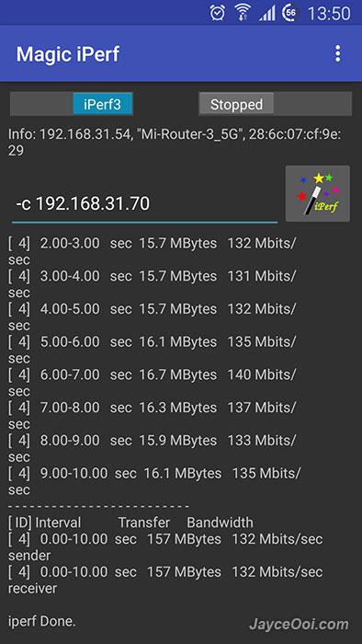The width and height of the screenshot is (362, 644).
Task: Tap the sender summary result line
Action: click(x=165, y=547)
